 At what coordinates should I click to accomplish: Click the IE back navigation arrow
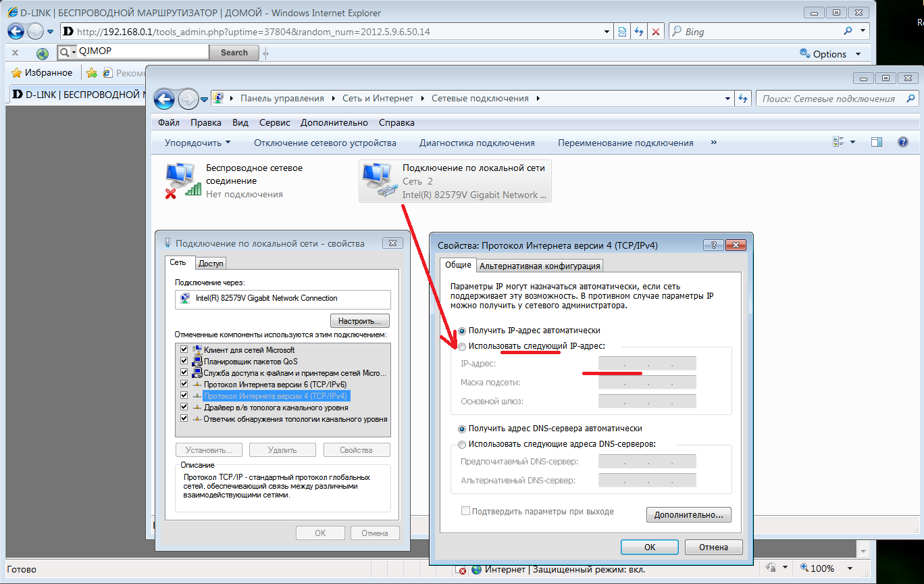[16, 31]
